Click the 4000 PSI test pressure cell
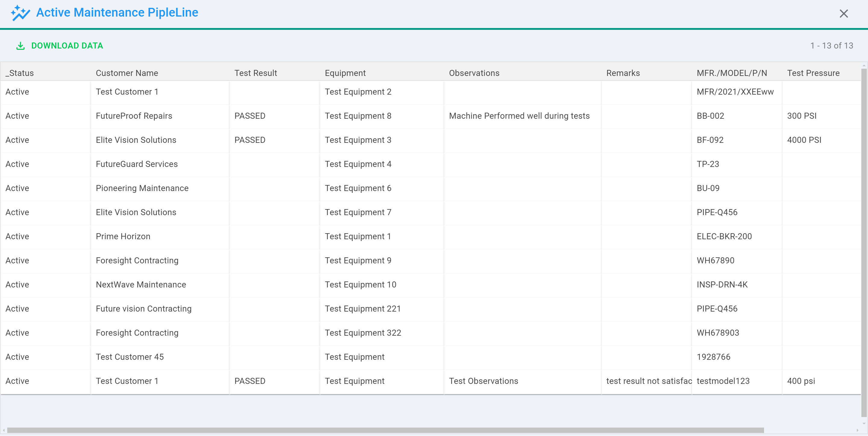This screenshot has height=436, width=868. pyautogui.click(x=822, y=140)
